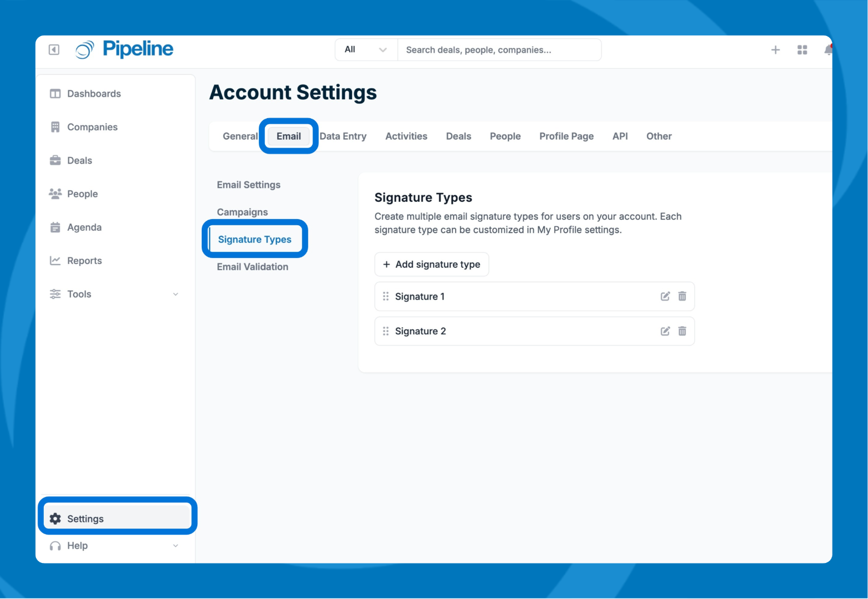Open the All search filter dropdown
Viewport: 868px width, 599px height.
click(x=366, y=50)
